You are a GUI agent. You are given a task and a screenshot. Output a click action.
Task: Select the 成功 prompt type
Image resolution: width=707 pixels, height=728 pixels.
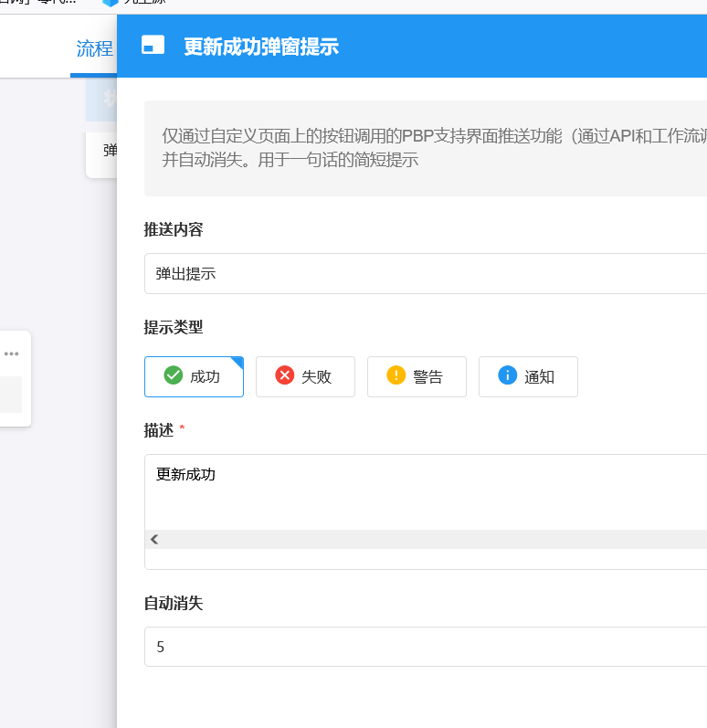194,376
